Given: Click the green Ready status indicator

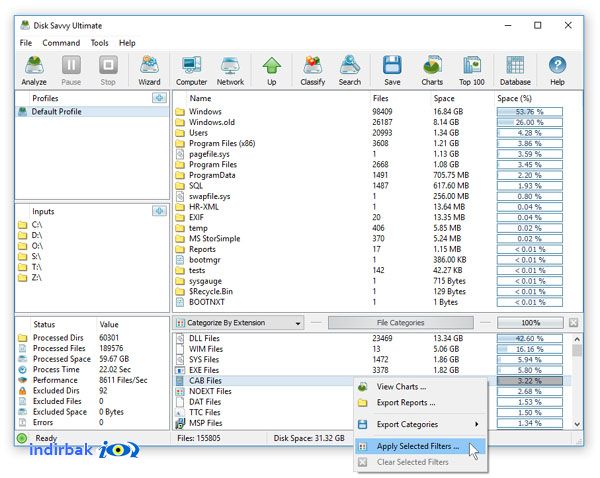Looking at the screenshot, I should point(22,438).
